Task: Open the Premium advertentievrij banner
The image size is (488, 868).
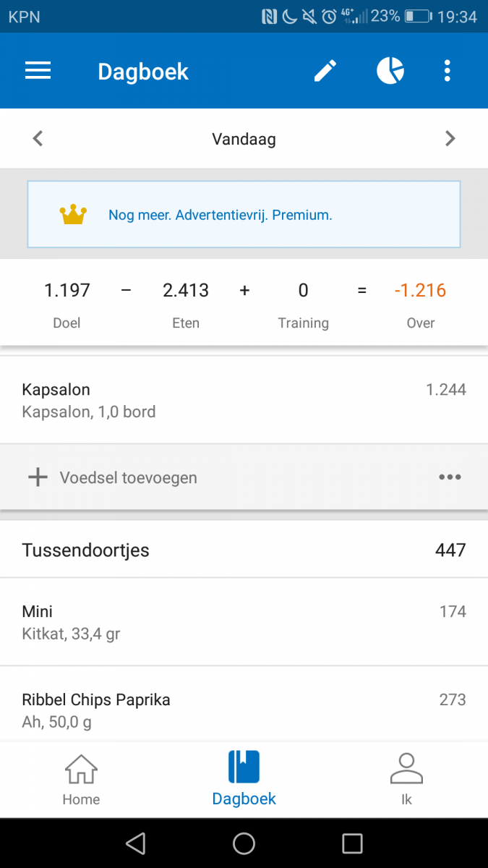Action: point(244,215)
